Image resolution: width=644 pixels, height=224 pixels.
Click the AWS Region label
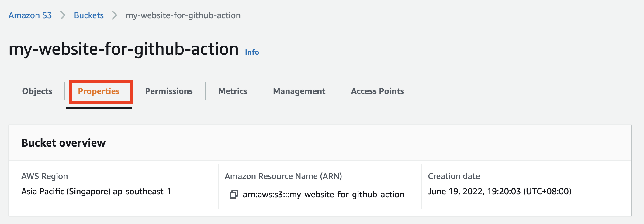[45, 176]
